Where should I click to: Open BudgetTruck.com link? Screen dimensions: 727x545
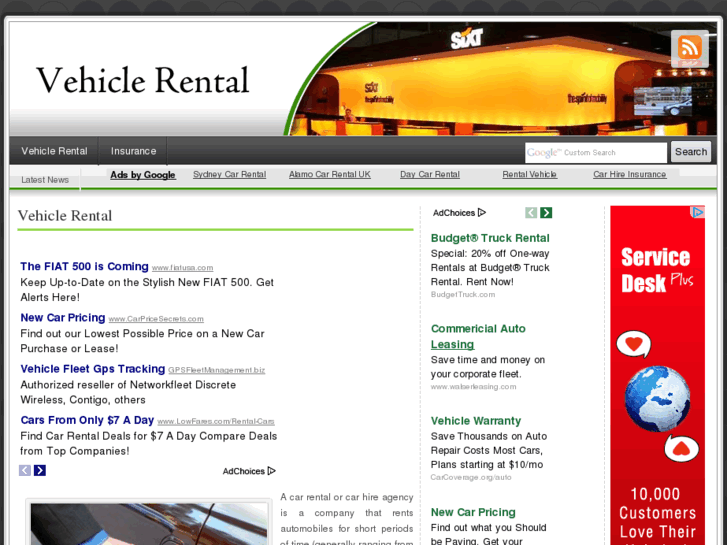coord(463,295)
